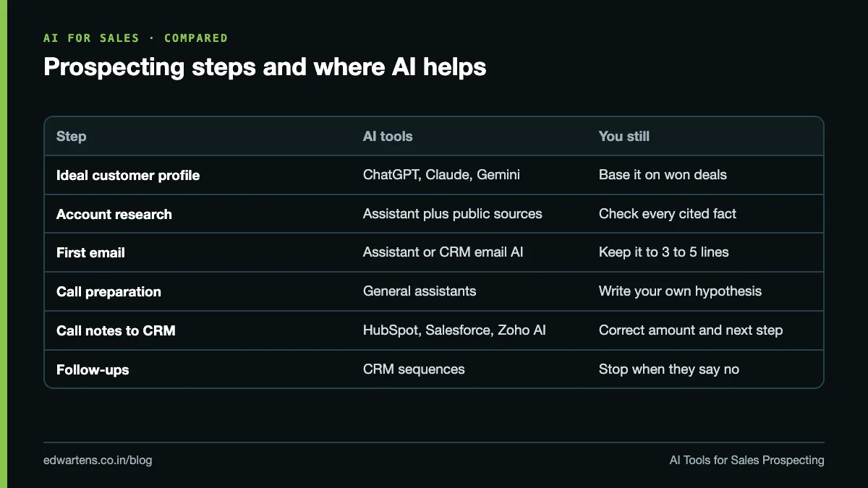The width and height of the screenshot is (868, 488).
Task: Select the 'Check every cited fact' cell
Action: [x=668, y=214]
